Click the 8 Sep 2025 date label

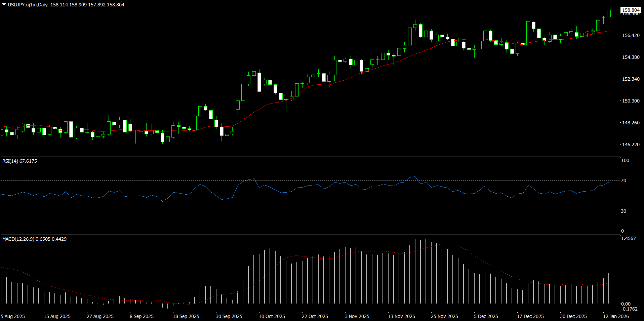142,316
